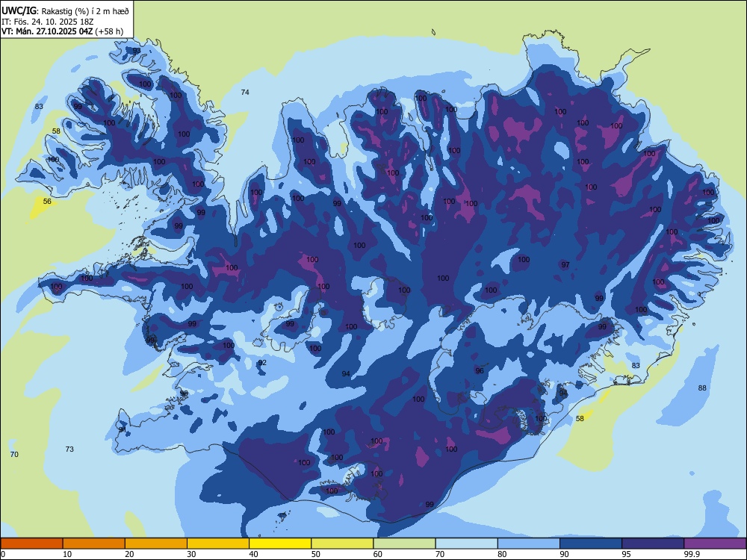This screenshot has height=560, width=747.
Task: Click the 0–10 dark orange legend swatch
Action: tap(31, 544)
